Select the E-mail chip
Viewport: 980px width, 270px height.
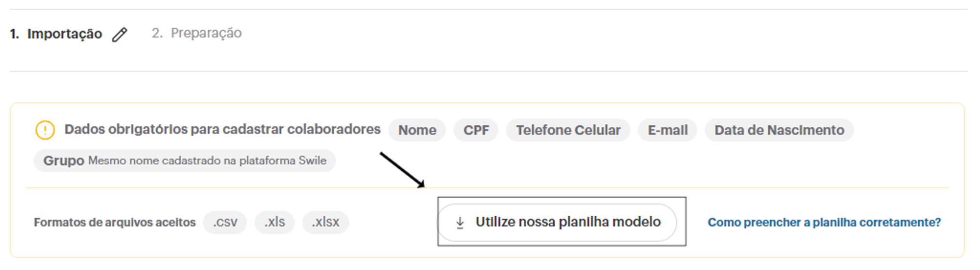click(667, 130)
